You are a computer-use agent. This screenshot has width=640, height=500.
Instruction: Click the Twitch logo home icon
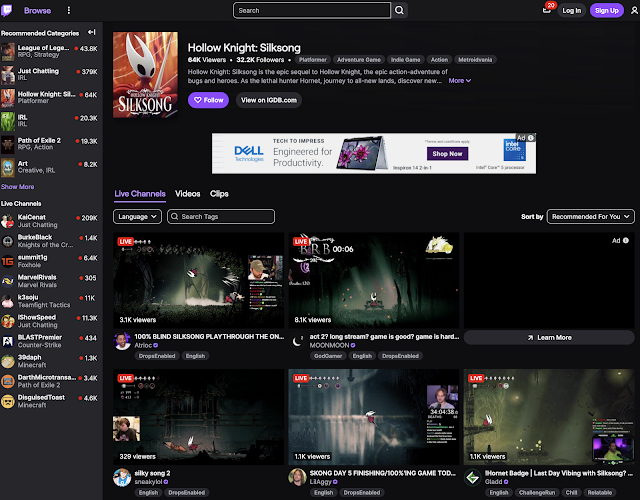[9, 10]
